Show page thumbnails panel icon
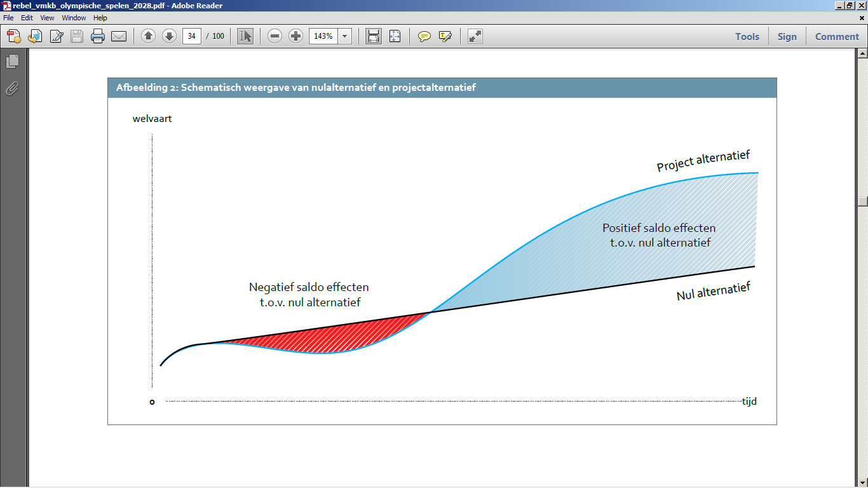 pyautogui.click(x=12, y=62)
